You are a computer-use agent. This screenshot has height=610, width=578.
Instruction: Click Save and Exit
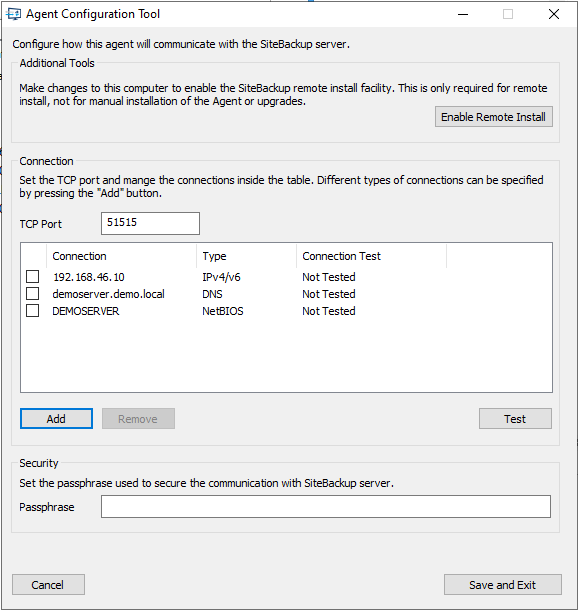click(503, 584)
